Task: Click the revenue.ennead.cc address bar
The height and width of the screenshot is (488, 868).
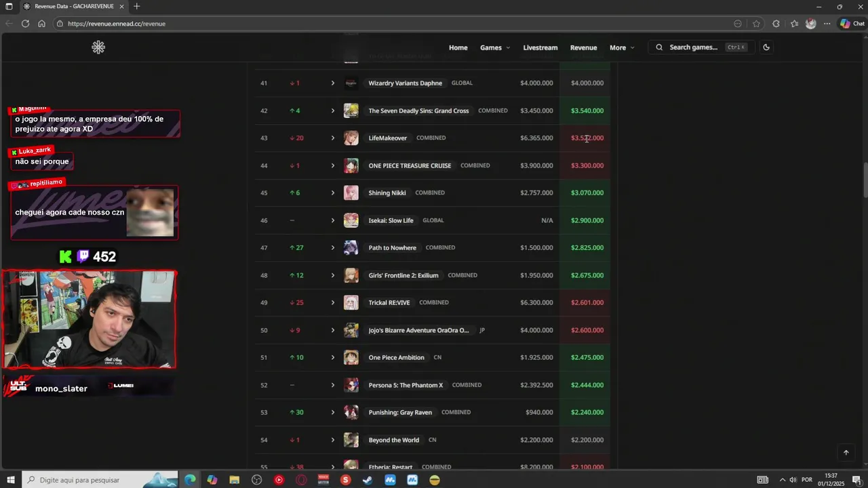Action: click(x=393, y=24)
